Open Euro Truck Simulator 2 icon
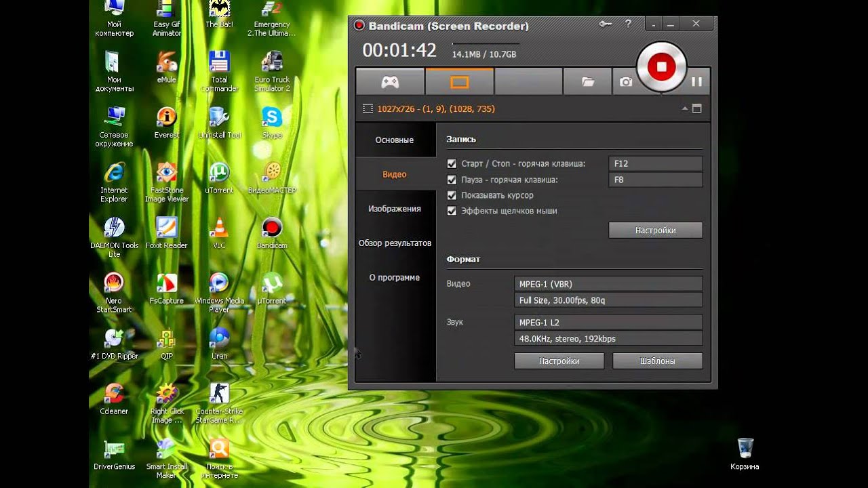 tap(272, 72)
